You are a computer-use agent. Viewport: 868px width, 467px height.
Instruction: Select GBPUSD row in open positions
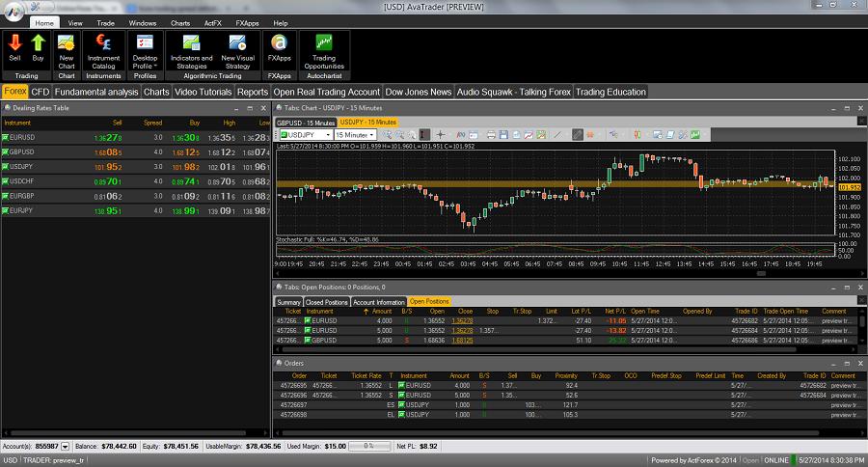click(566, 341)
